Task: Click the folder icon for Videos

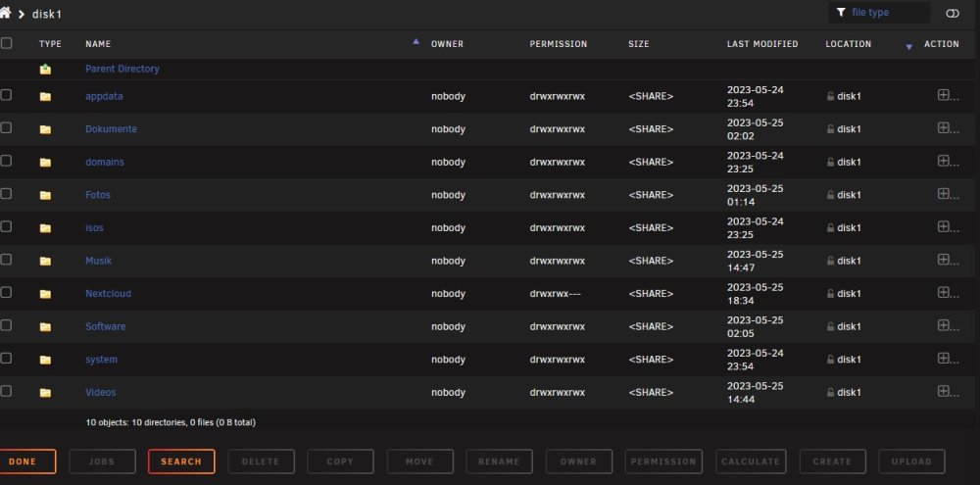Action: tap(45, 393)
